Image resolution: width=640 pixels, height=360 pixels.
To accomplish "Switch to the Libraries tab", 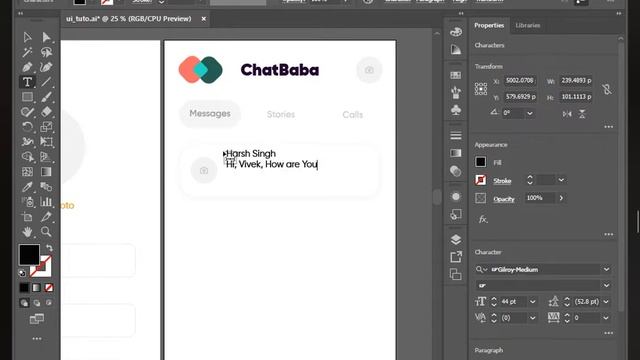I will coord(528,25).
